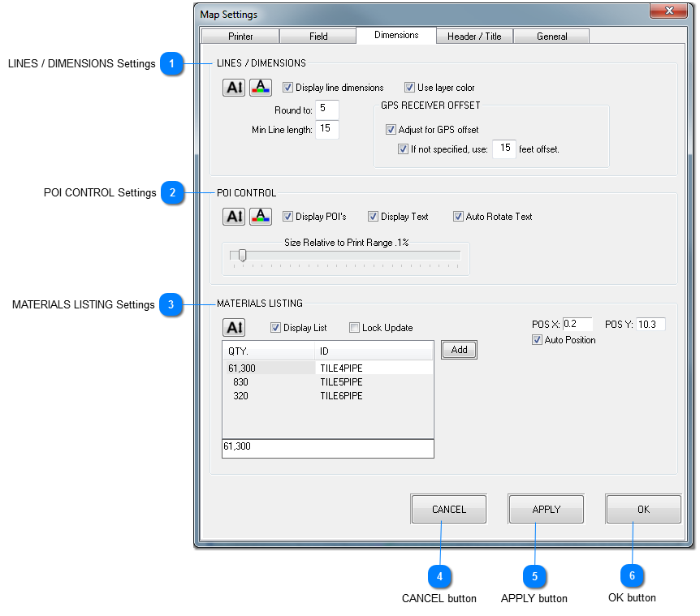Open the color picker for LINES / DIMENSIONS
700x616 pixels.
pos(260,87)
